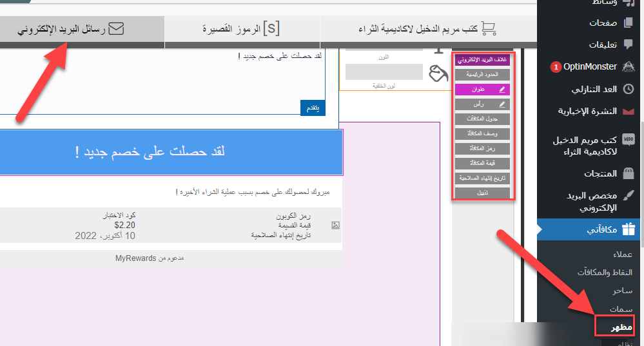Viewport: 644px width, 346px height.
Task: Click the pages icon for صفحات
Action: pyautogui.click(x=628, y=23)
